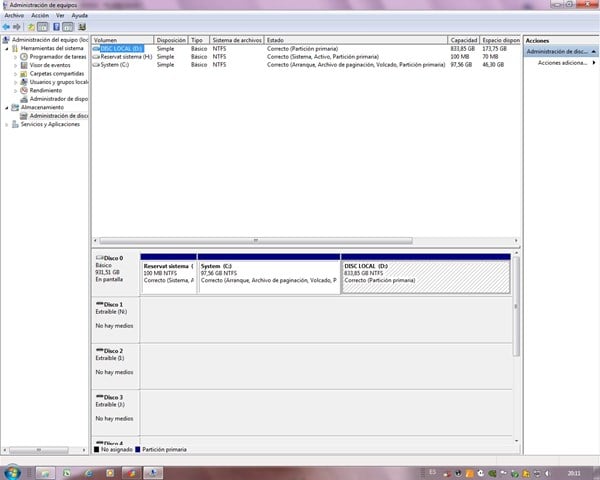Collapse the Almacenamiento branch
This screenshot has height=480, width=600.
(x=7, y=108)
